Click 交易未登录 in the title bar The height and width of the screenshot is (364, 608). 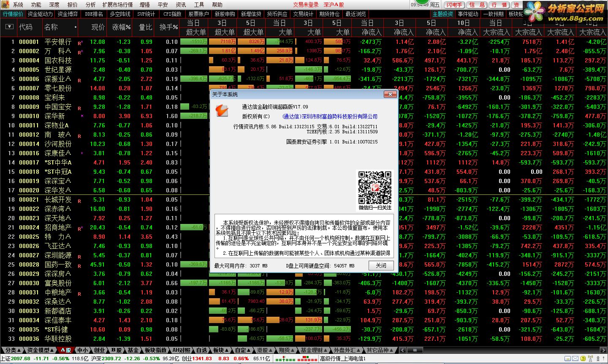point(306,5)
